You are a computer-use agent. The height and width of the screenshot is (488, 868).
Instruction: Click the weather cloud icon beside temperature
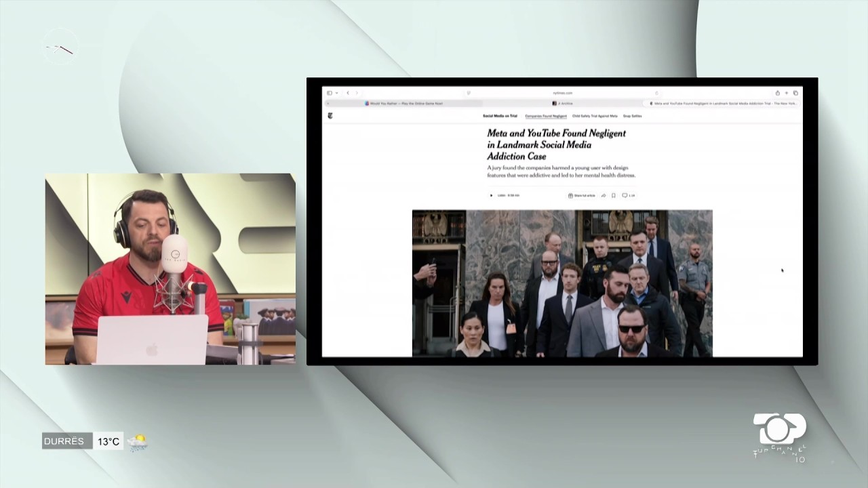pyautogui.click(x=138, y=442)
